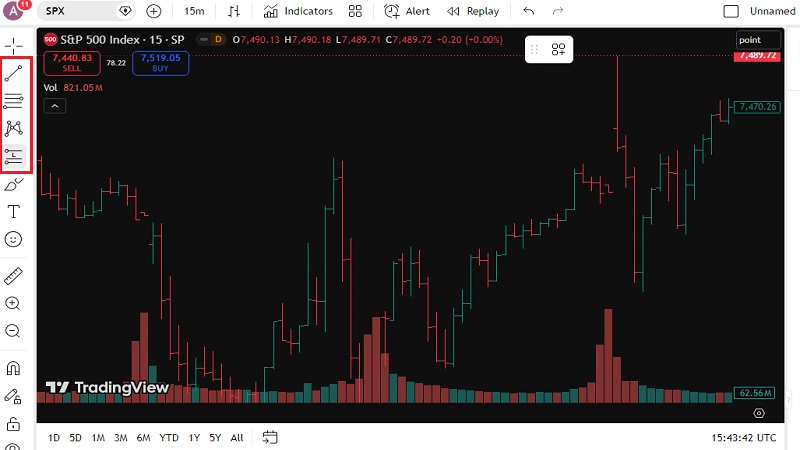Create an Alert
Image resolution: width=800 pixels, height=450 pixels.
point(407,11)
